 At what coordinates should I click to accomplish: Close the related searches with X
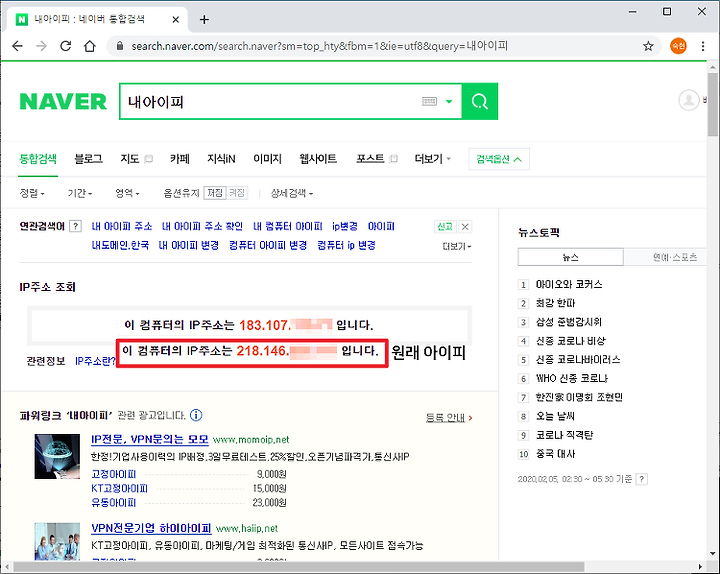465,226
